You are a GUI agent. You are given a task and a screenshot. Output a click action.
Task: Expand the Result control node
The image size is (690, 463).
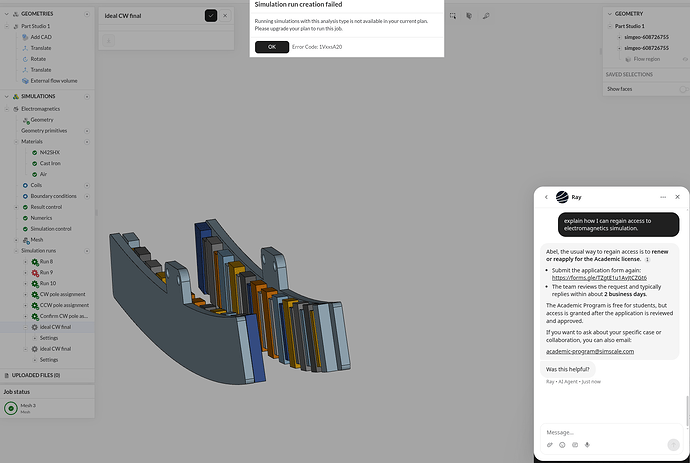tap(16, 207)
